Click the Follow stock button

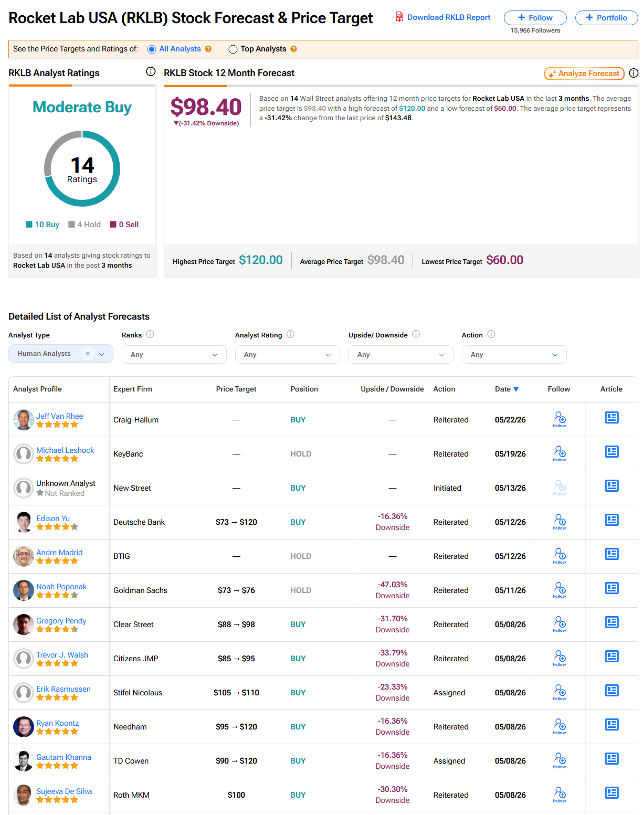[x=535, y=17]
